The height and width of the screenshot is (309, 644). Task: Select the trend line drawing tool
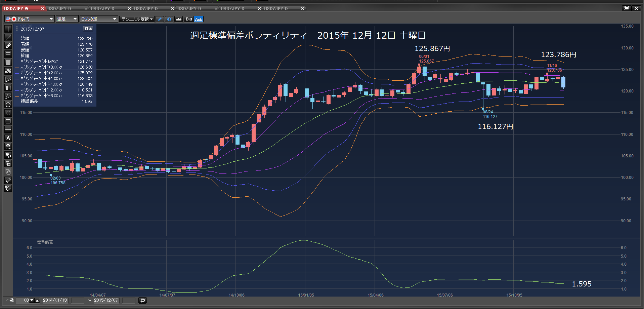pyautogui.click(x=8, y=38)
